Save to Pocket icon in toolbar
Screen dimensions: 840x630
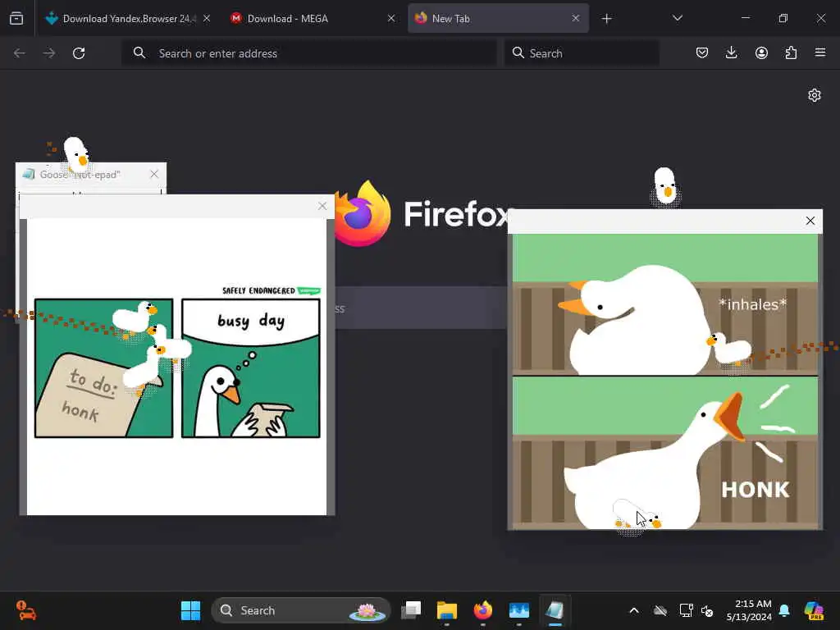pos(702,53)
